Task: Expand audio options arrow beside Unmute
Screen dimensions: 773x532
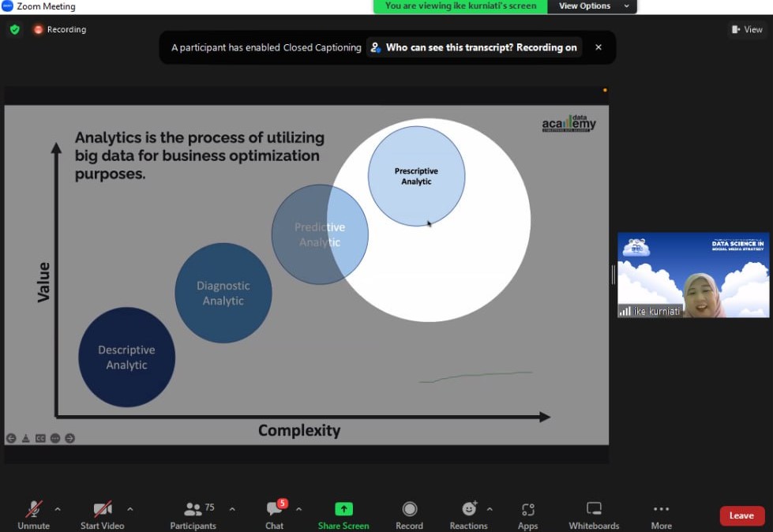Action: tap(58, 509)
